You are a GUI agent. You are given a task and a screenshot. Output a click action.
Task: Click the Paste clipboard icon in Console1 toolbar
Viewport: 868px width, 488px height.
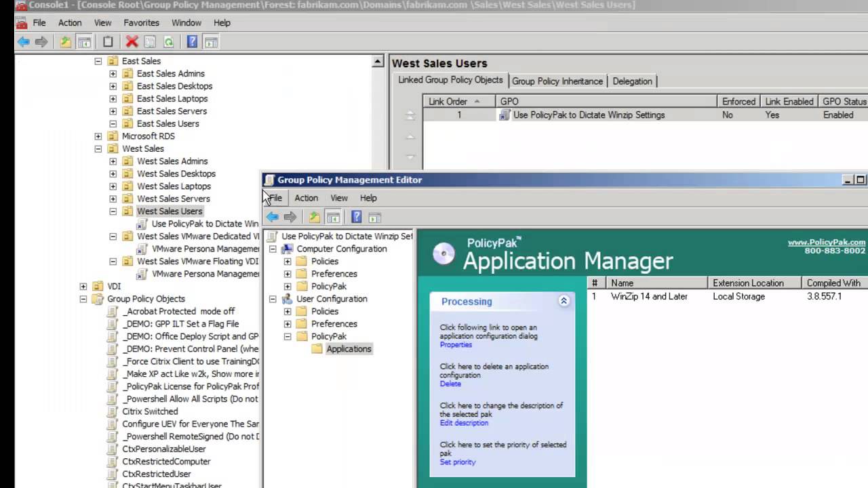(108, 42)
